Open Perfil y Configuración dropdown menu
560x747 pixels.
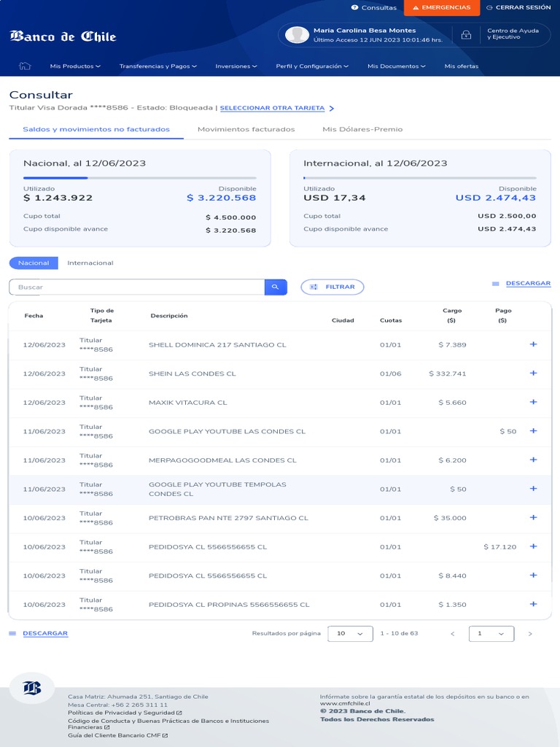[312, 66]
